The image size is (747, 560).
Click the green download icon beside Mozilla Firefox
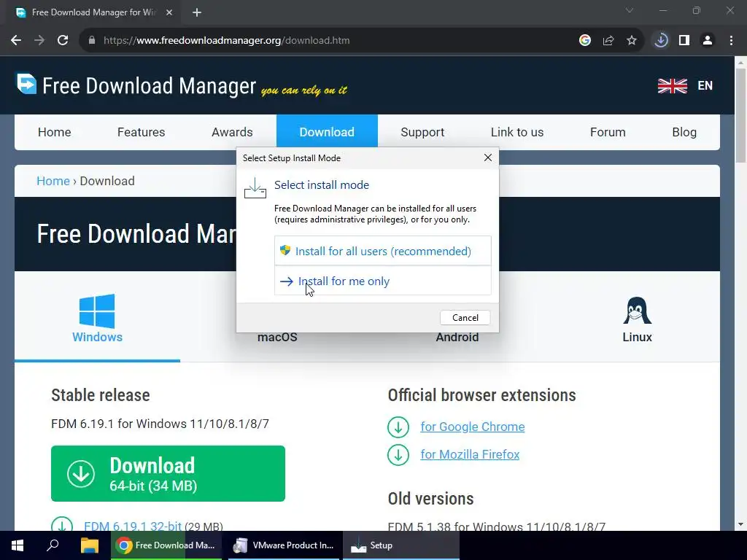click(x=398, y=455)
